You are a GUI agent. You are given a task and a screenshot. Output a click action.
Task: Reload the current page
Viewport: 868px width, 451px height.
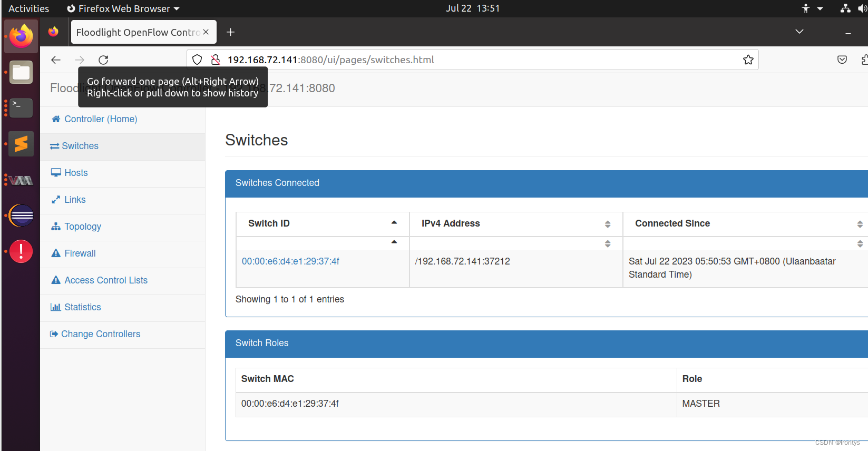coord(103,60)
